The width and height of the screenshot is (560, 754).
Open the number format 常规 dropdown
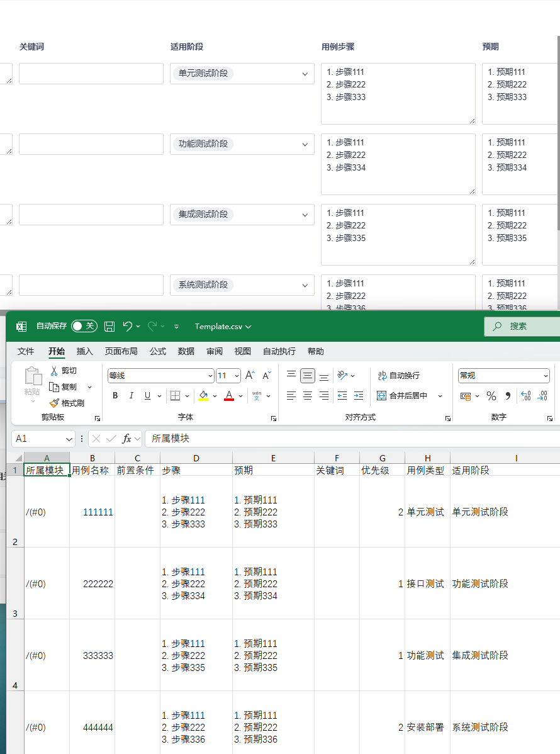tap(546, 376)
